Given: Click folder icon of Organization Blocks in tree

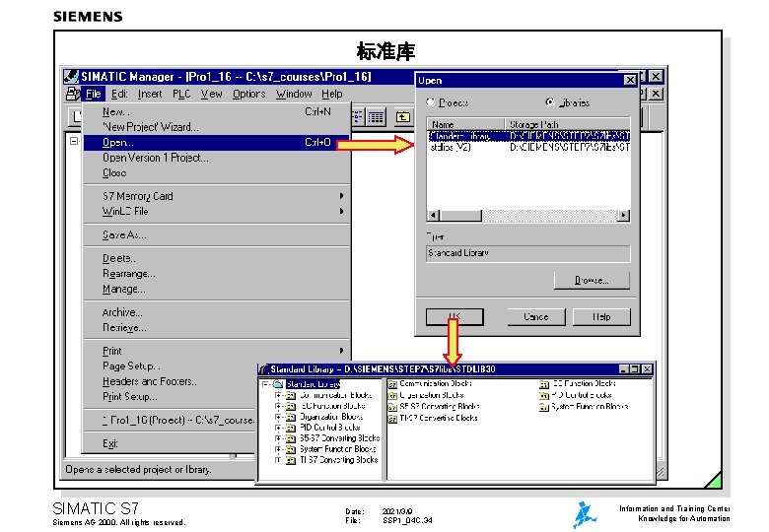Looking at the screenshot, I should (291, 417).
